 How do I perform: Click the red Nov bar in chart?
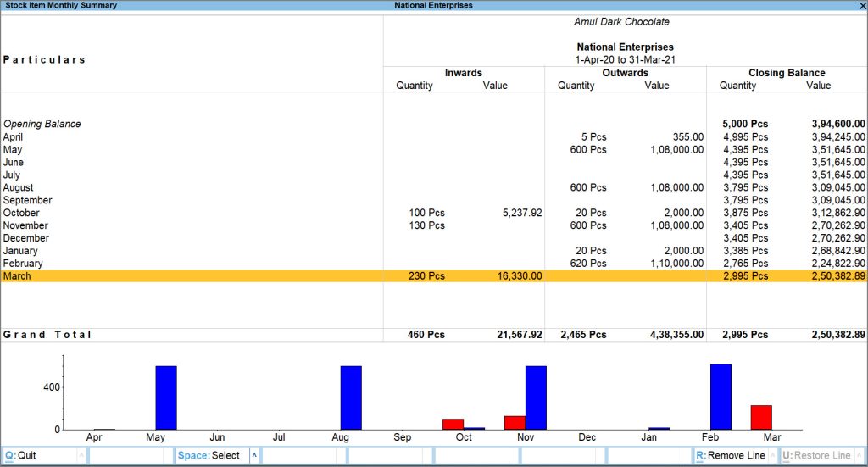pyautogui.click(x=515, y=423)
